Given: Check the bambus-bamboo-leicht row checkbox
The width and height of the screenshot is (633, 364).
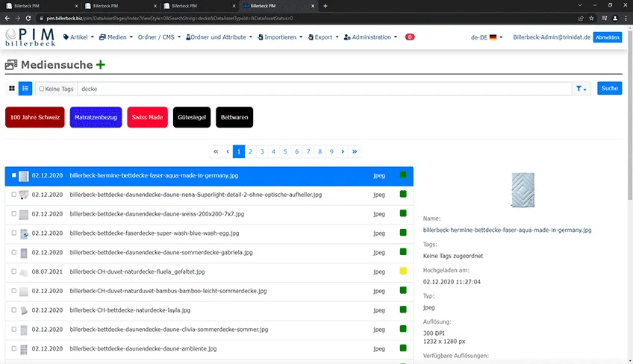Looking at the screenshot, I should (x=13, y=291).
